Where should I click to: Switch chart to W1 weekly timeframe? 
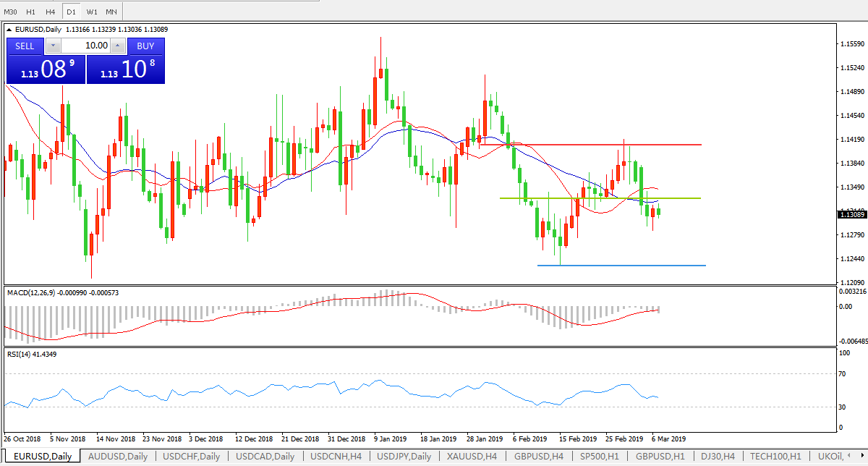92,12
